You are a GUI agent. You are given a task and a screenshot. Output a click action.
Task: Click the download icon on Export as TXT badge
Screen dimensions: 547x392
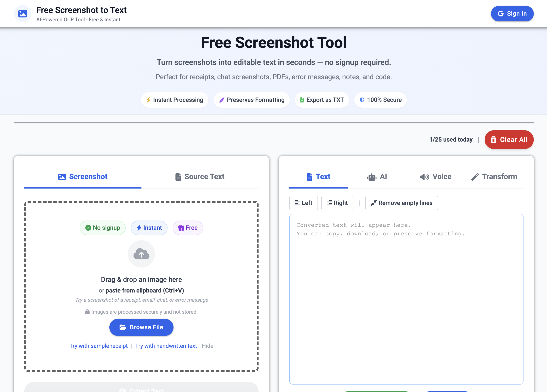pyautogui.click(x=302, y=100)
